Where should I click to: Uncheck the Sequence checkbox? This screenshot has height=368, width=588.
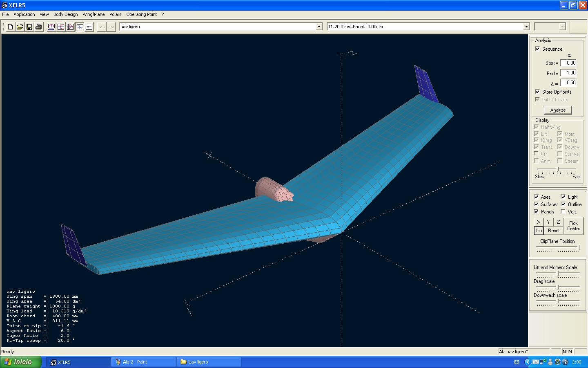tap(537, 49)
